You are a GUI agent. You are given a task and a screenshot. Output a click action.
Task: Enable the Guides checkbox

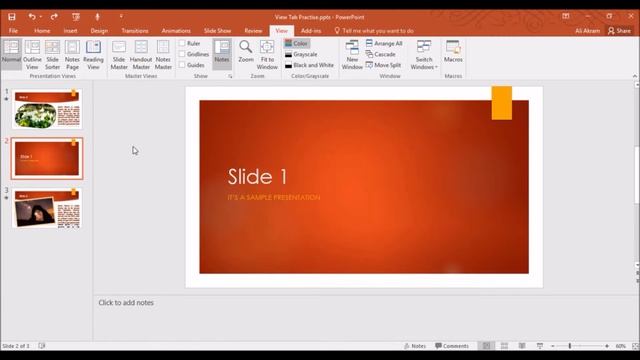pos(182,65)
